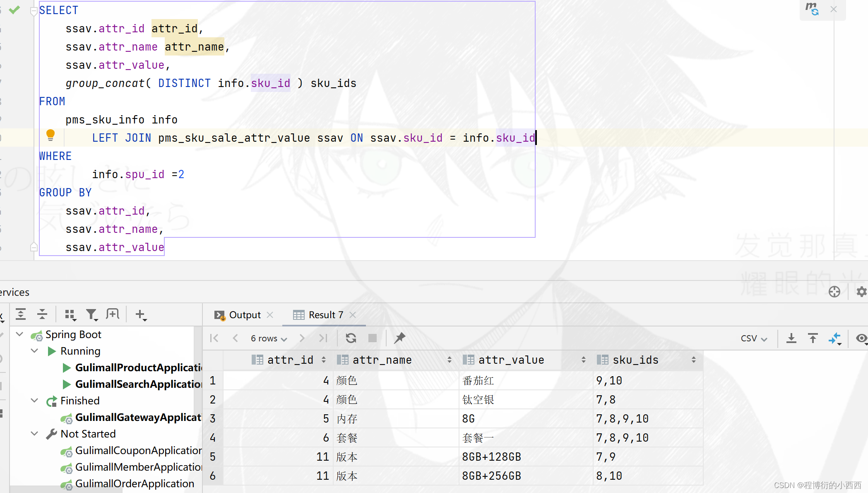Screen dimensions: 868x493
Task: Click the yellow intention lightbulb icon
Action: tap(50, 135)
